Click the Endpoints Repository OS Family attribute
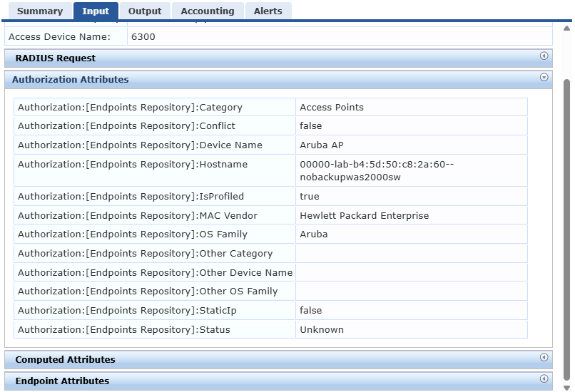Viewport: 575px width, 392px height. pyautogui.click(x=133, y=234)
